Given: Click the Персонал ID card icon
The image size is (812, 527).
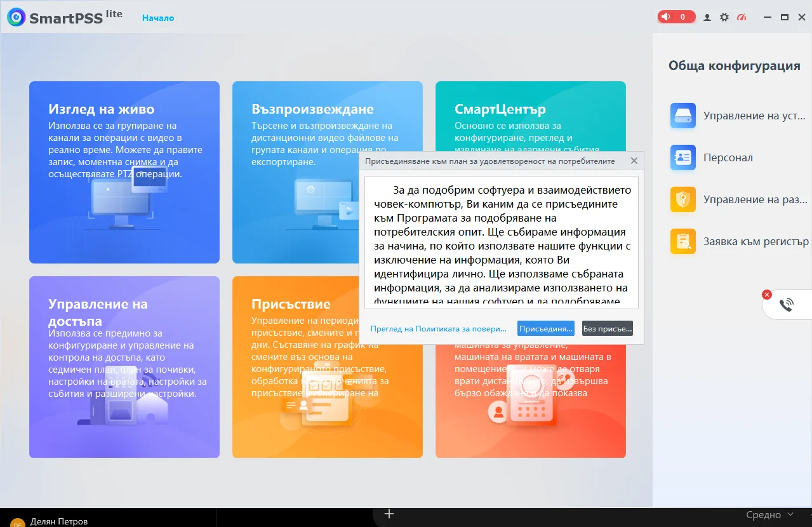Looking at the screenshot, I should (x=683, y=157).
